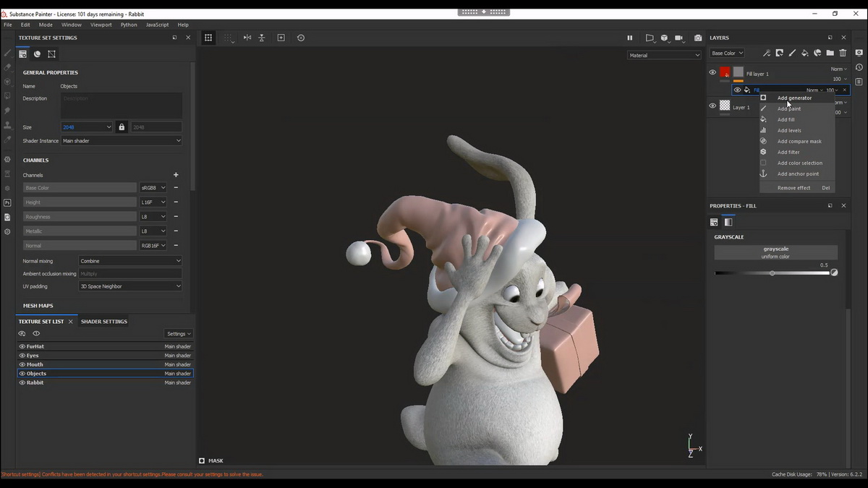
Task: Remove the Fill effect with its X button
Action: (844, 90)
